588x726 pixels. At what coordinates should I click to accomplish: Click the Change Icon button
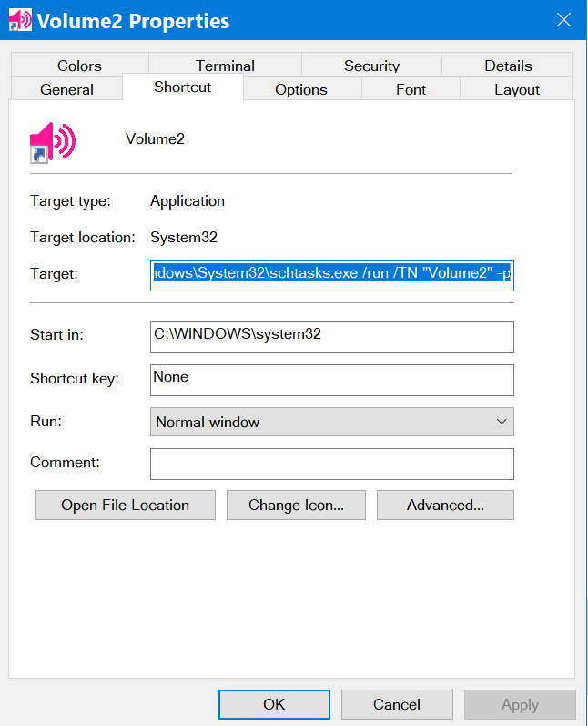pyautogui.click(x=296, y=506)
